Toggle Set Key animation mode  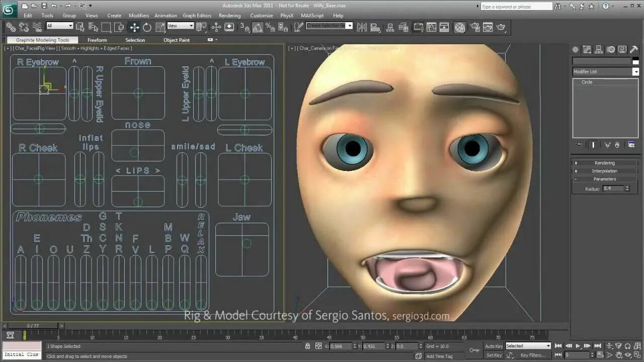point(494,355)
